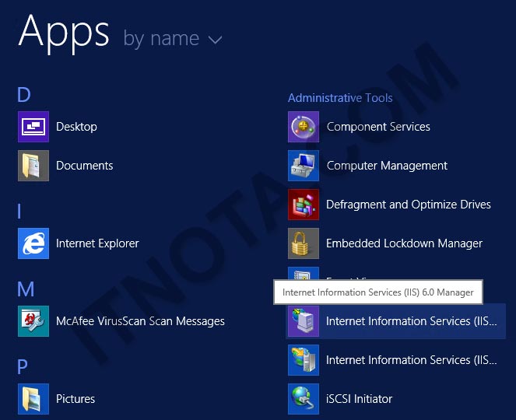Click the 'I' letter group header
Image resolution: width=516 pixels, height=420 pixels.
pos(19,211)
